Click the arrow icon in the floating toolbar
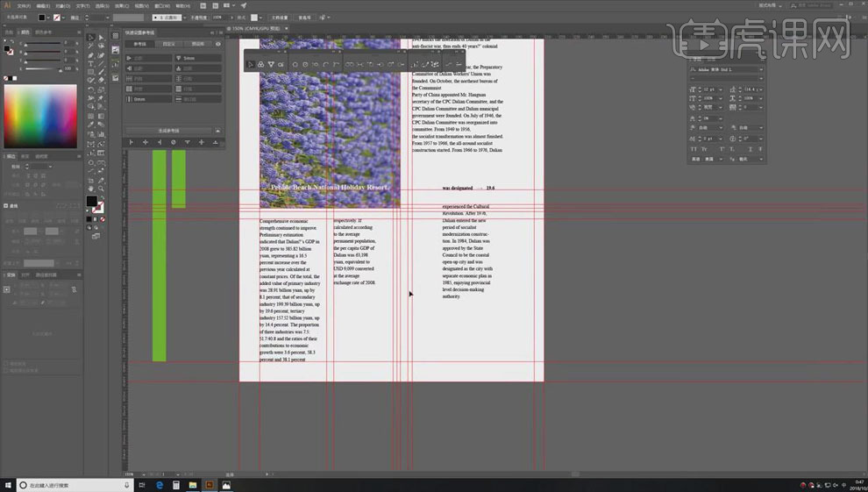The width and height of the screenshot is (868, 492). click(x=251, y=65)
